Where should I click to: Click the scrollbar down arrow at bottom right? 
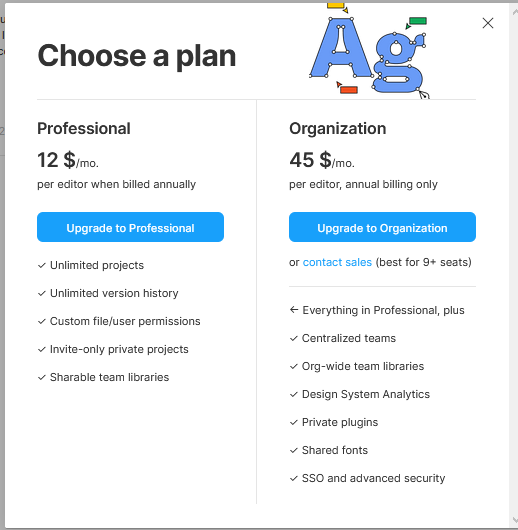coord(515,520)
